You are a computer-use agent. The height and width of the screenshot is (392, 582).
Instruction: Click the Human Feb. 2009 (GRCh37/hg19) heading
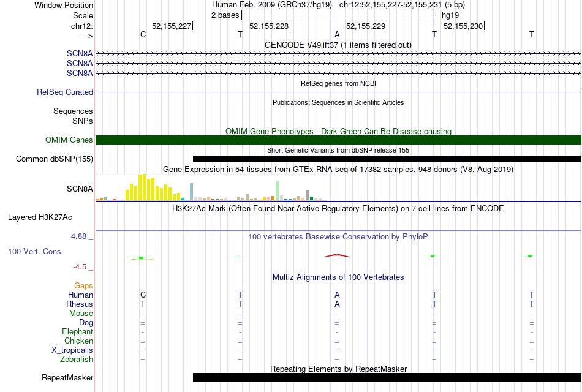tap(271, 5)
